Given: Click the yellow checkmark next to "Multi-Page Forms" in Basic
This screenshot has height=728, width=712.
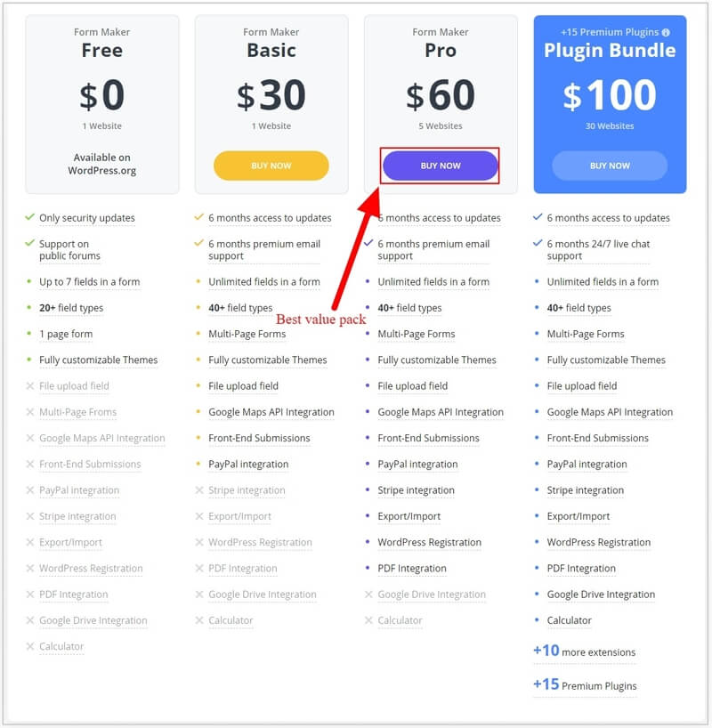Looking at the screenshot, I should [198, 334].
